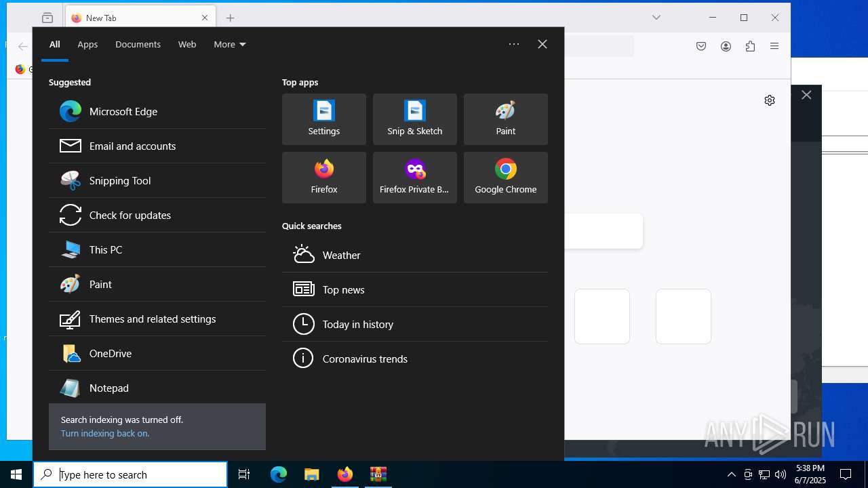The width and height of the screenshot is (868, 488).
Task: Open the taskbar clock and calendar
Action: tap(810, 474)
